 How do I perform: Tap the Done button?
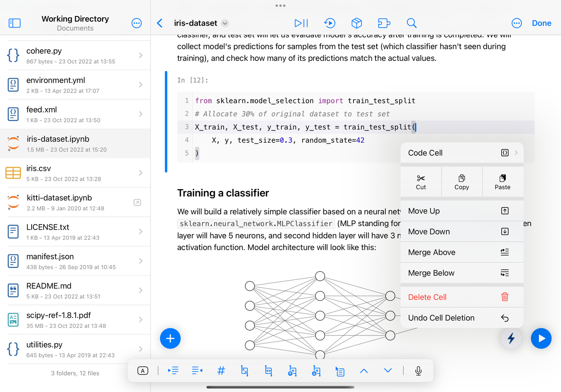(x=541, y=23)
